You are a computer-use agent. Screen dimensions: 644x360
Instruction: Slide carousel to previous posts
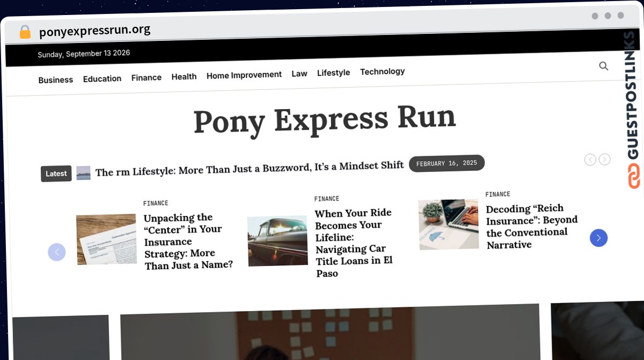point(57,252)
